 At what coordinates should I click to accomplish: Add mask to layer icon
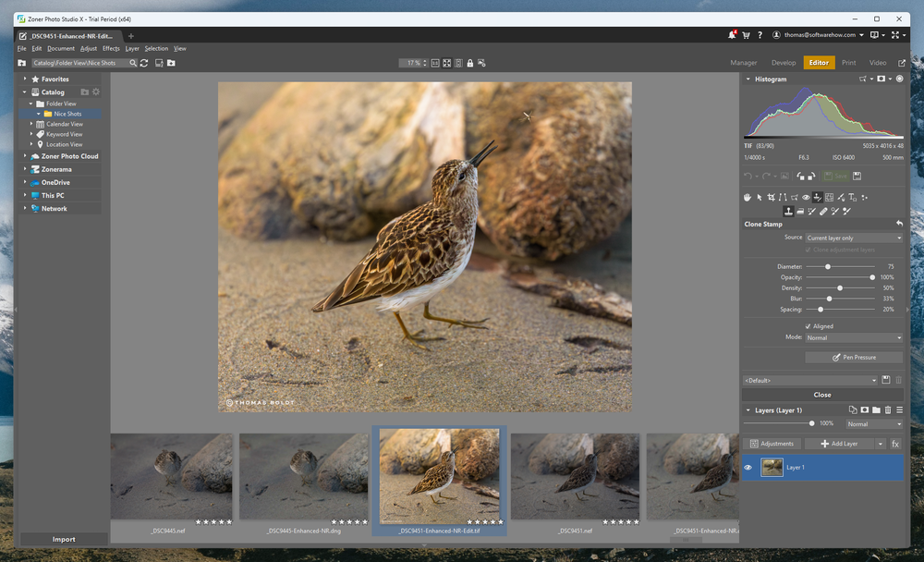[x=865, y=409]
